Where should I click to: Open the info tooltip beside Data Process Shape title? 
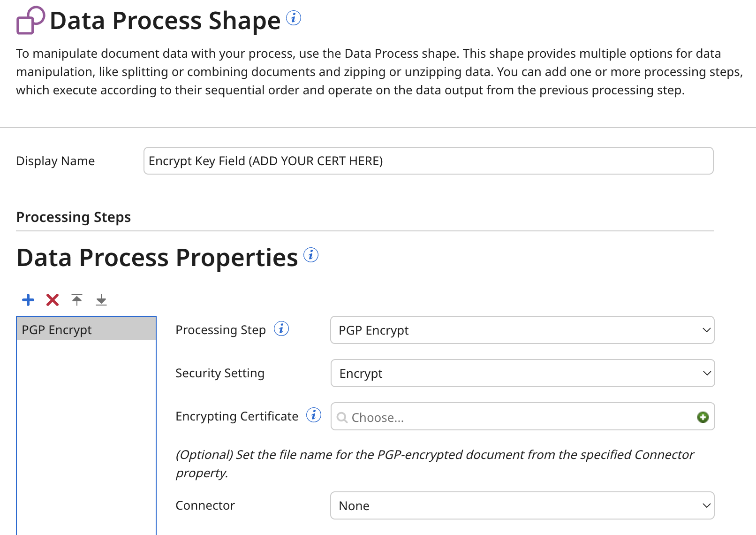pyautogui.click(x=294, y=18)
